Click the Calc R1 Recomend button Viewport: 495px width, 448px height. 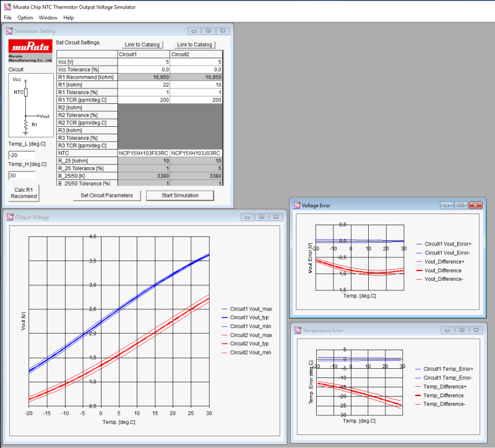pyautogui.click(x=24, y=192)
